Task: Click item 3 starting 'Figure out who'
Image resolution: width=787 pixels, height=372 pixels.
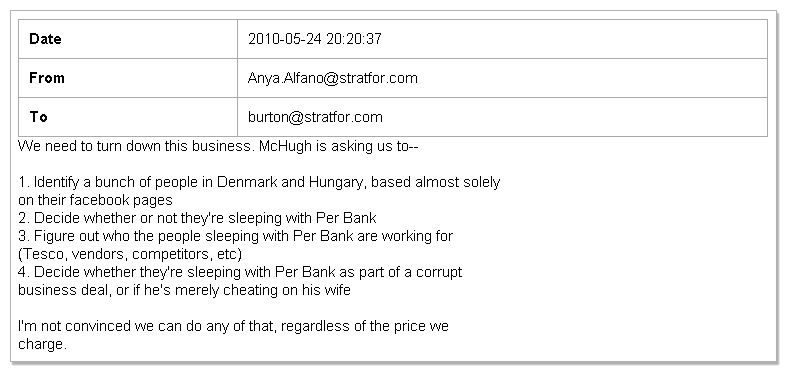Action: pos(235,236)
